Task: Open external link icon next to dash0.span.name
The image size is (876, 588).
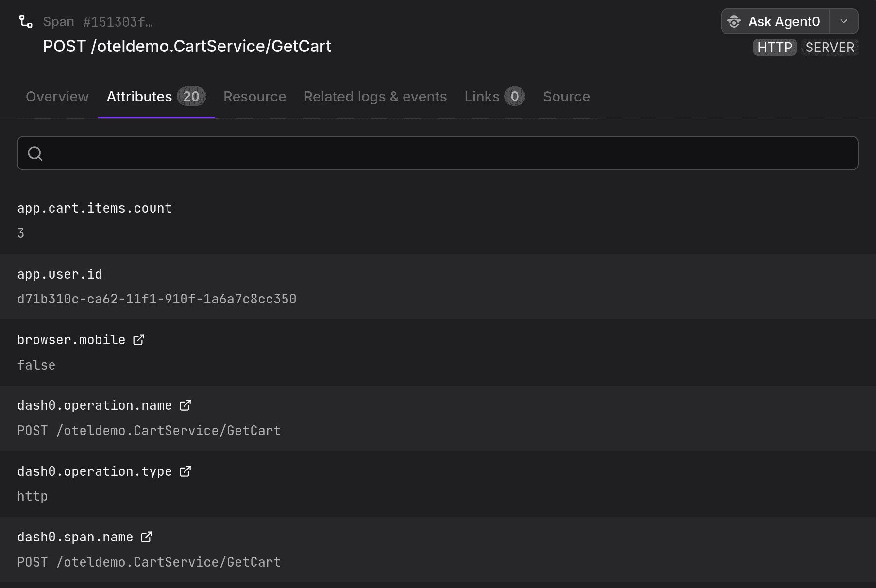Action: point(147,537)
